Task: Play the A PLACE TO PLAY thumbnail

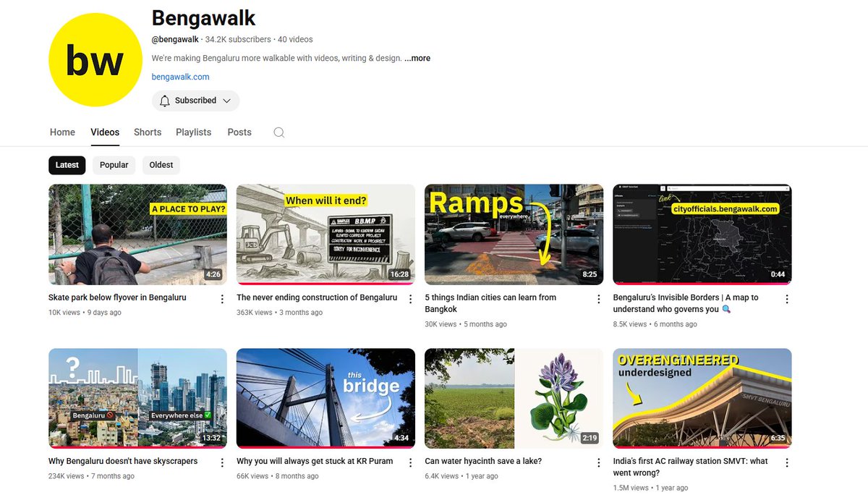Action: [x=137, y=234]
